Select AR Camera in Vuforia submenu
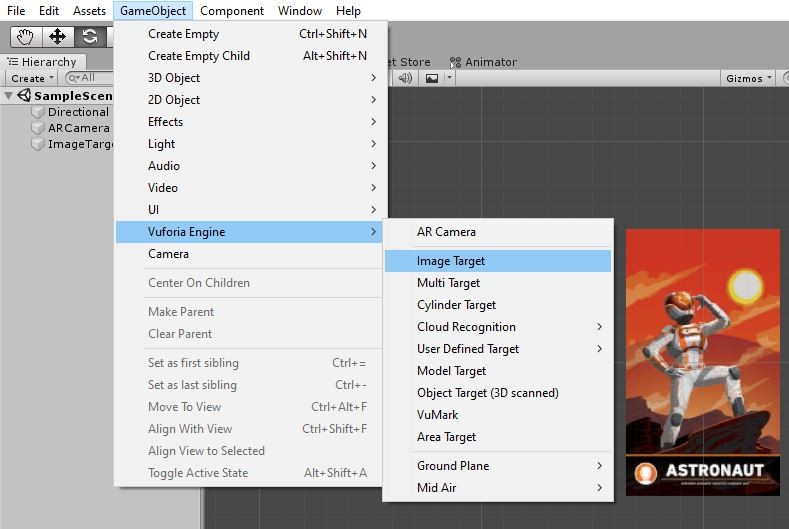The width and height of the screenshot is (789, 529). click(498, 232)
